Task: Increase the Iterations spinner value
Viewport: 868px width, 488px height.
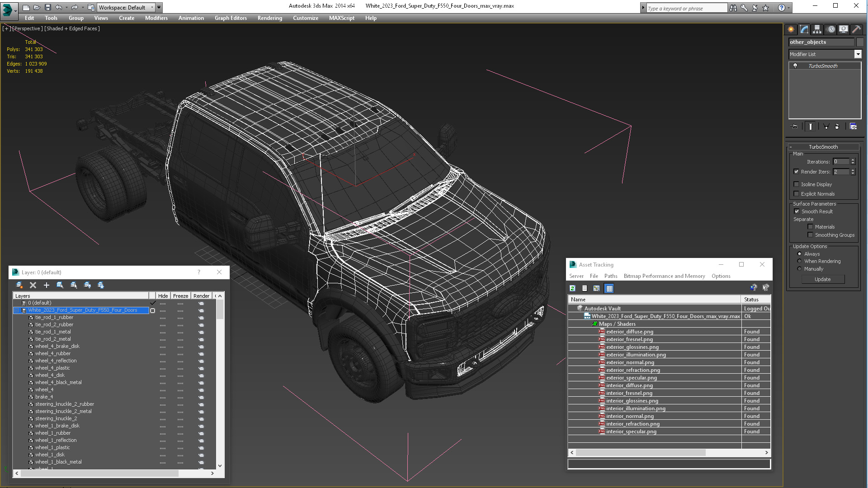Action: pos(853,160)
